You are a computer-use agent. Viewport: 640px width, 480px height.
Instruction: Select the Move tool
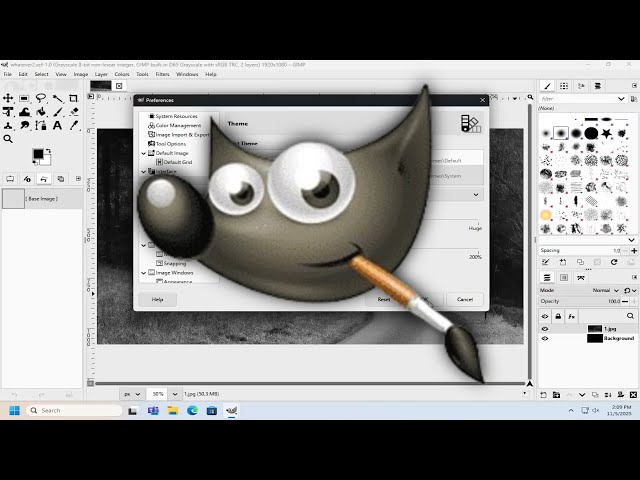8,98
